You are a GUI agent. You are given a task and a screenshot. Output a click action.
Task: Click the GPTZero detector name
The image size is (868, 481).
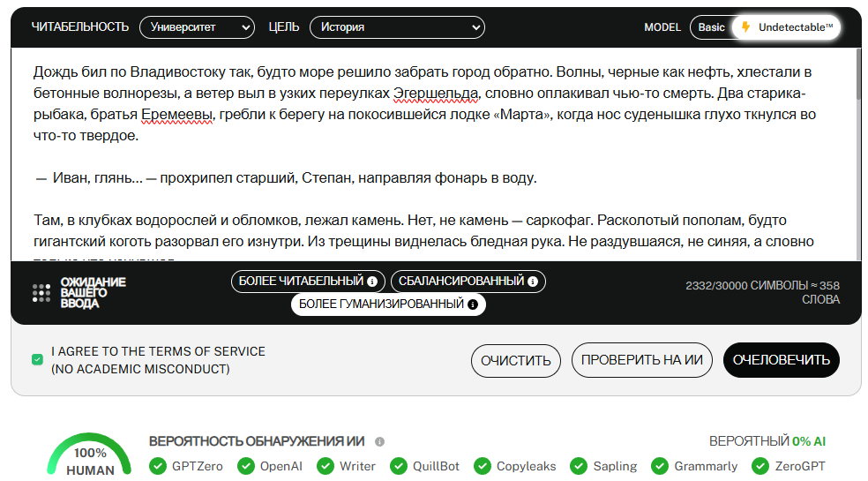click(197, 467)
